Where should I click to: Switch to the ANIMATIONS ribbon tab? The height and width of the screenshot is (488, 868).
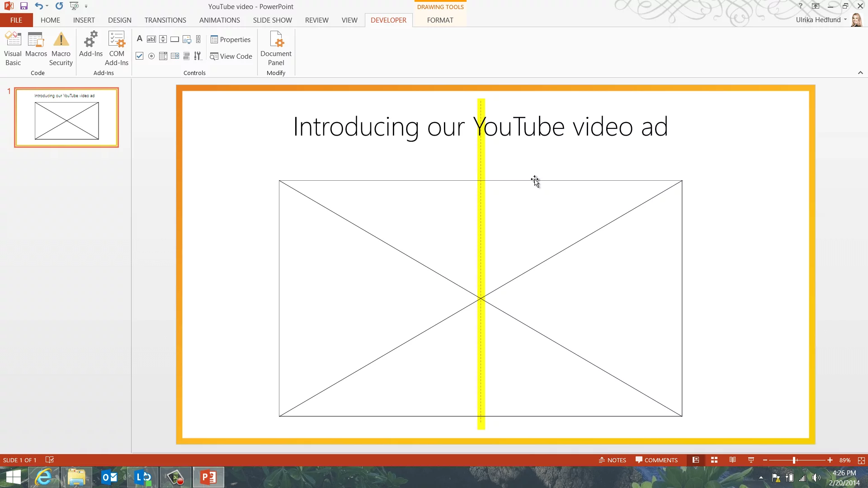pos(219,20)
